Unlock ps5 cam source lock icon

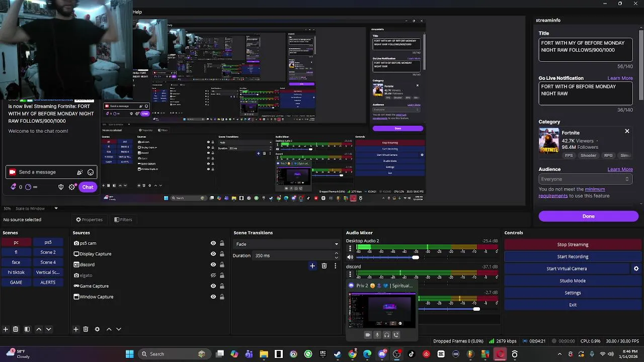click(222, 243)
